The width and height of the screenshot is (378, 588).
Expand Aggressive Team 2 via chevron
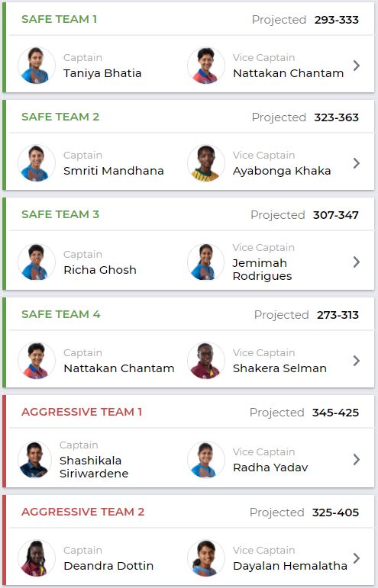pyautogui.click(x=356, y=558)
